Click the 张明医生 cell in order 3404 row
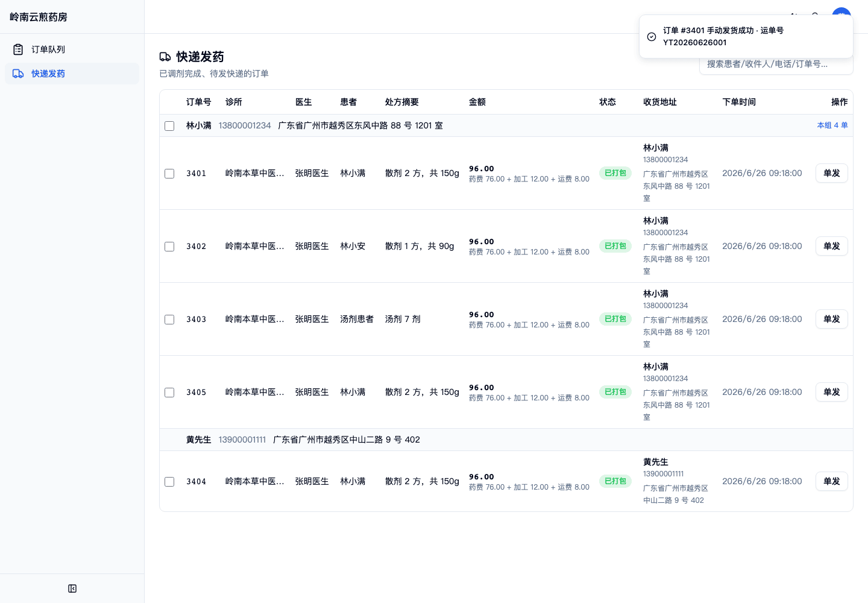 312,481
